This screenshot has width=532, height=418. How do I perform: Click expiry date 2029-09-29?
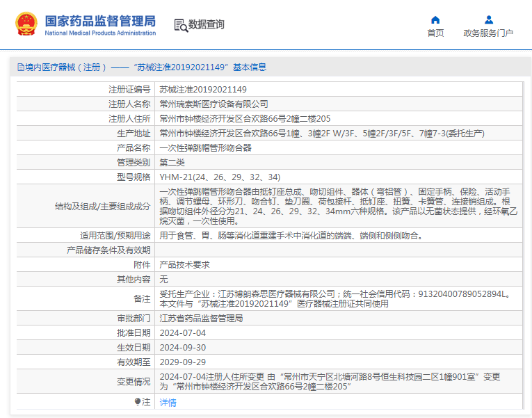click(182, 362)
